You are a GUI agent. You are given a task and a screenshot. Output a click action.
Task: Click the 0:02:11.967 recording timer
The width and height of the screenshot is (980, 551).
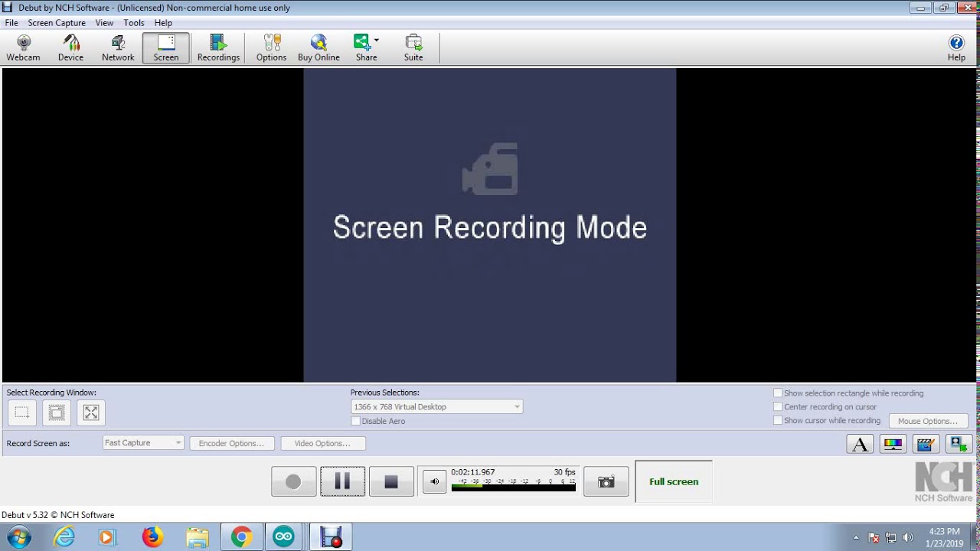tap(472, 472)
